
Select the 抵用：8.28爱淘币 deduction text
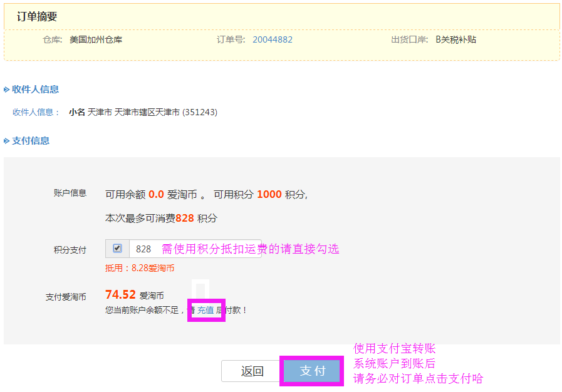140,268
